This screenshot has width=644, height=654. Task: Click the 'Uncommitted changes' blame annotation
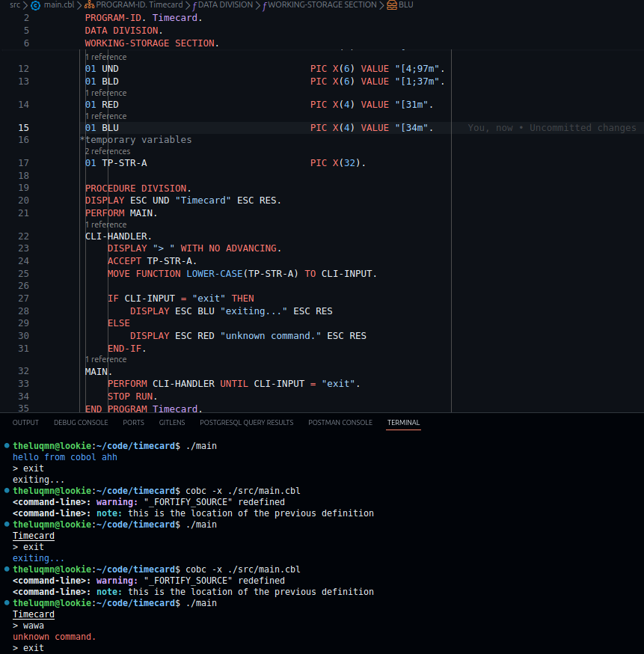(x=583, y=128)
